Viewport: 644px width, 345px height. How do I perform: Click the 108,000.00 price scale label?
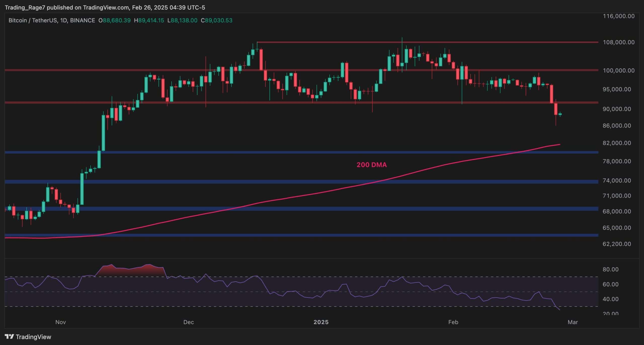pos(619,42)
